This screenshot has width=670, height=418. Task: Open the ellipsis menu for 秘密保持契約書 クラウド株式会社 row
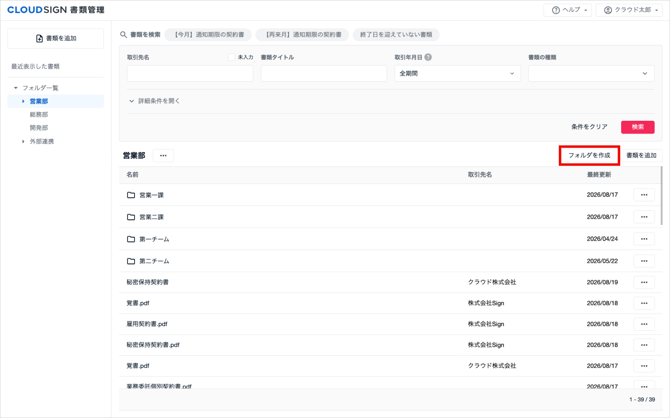[x=644, y=283]
